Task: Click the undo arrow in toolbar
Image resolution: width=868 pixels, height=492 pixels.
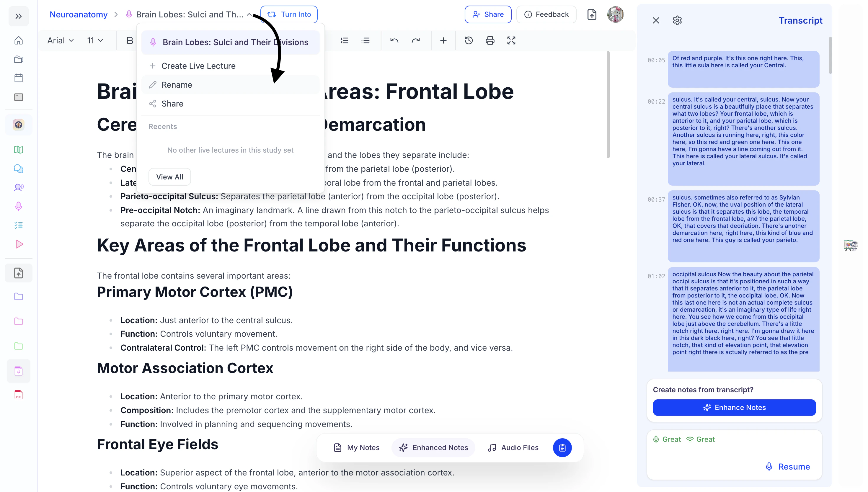Action: tap(394, 40)
